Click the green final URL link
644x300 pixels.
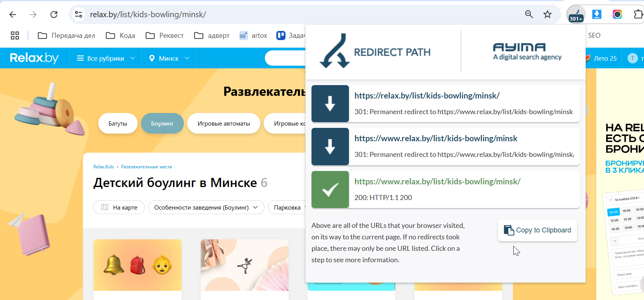click(437, 182)
